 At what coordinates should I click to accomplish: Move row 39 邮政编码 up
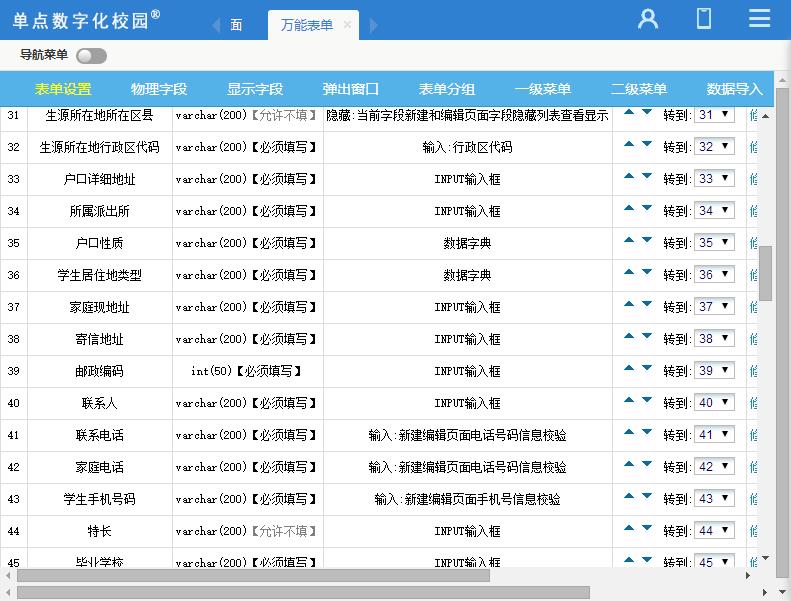coord(629,368)
